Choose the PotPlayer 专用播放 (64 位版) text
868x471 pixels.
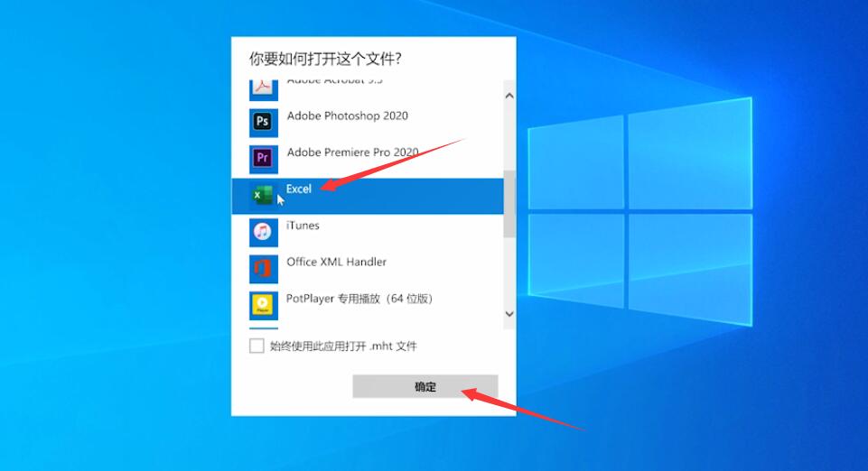coord(359,299)
